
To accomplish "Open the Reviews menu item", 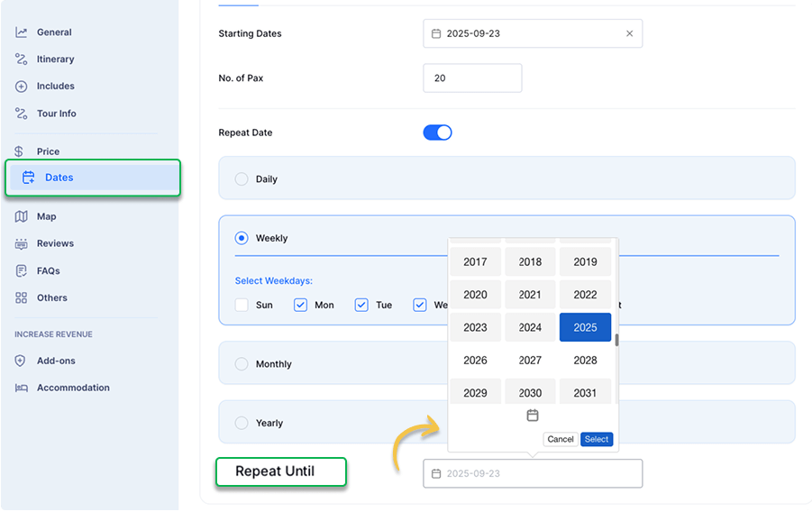I will click(x=55, y=243).
